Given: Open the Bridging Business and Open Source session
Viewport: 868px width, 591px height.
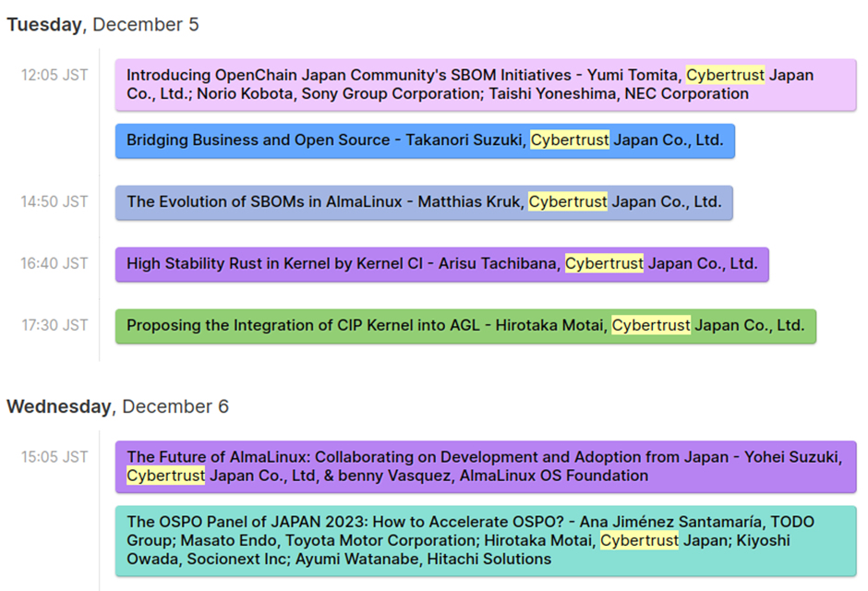Looking at the screenshot, I should pos(425,140).
